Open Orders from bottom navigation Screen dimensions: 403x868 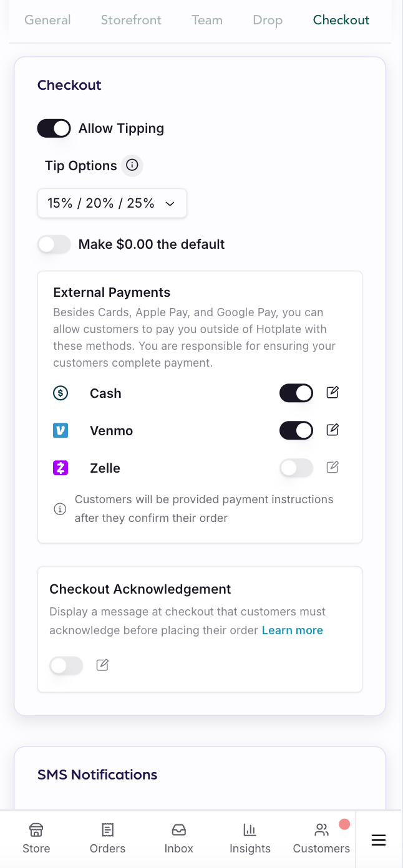[x=107, y=839]
